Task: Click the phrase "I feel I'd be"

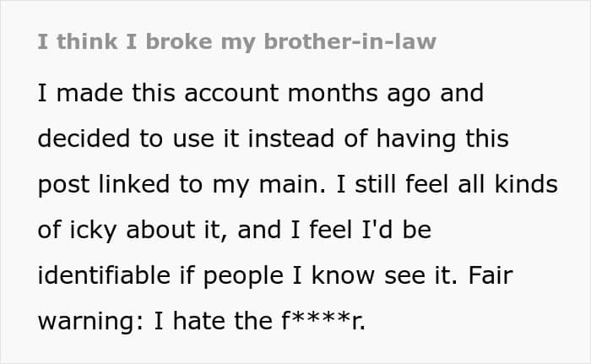Action: tap(361, 230)
